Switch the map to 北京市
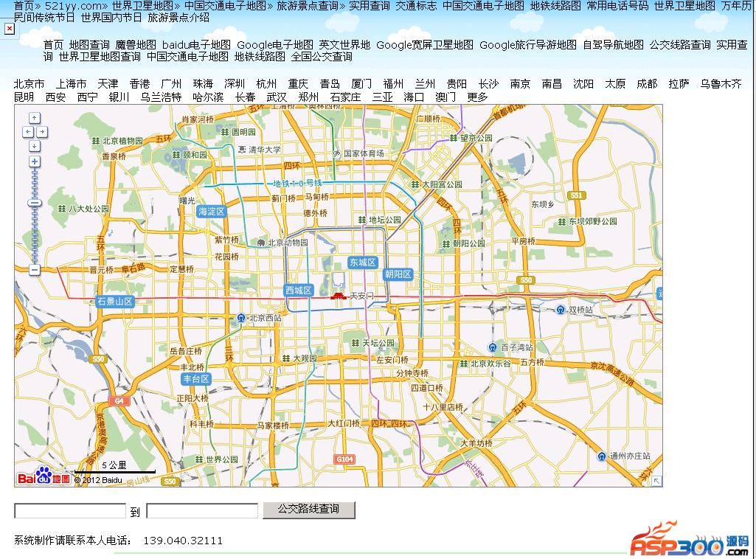Image resolution: width=756 pixels, height=559 pixels. click(x=30, y=84)
